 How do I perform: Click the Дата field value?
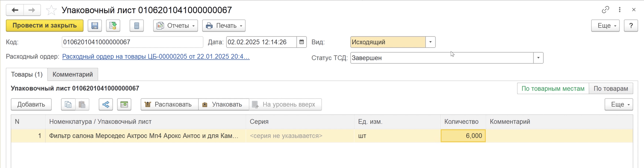coord(261,42)
